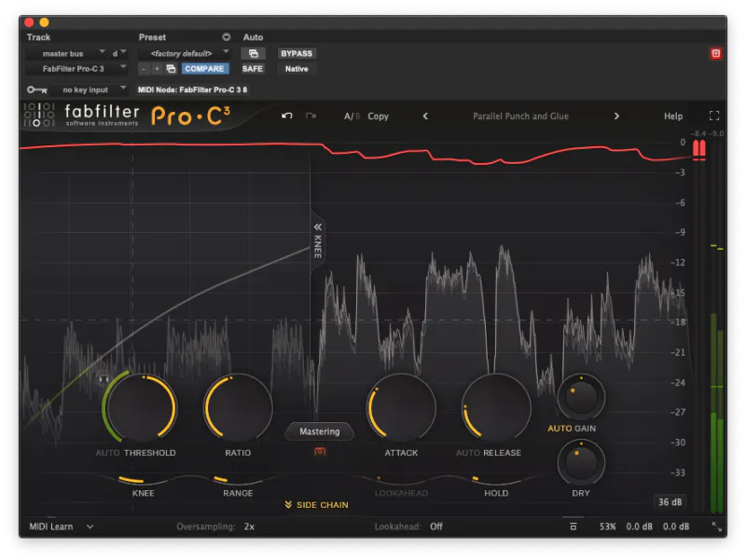Click the Lookahead Off value
The height and width of the screenshot is (560, 746).
[x=436, y=526]
